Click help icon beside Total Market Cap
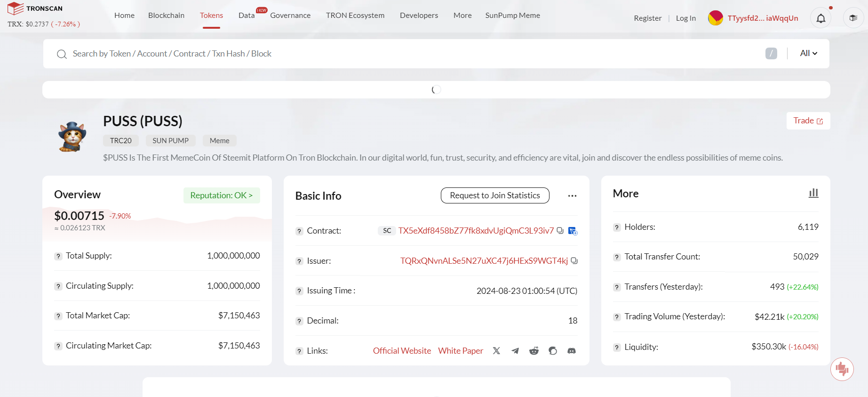This screenshot has width=868, height=397. [x=58, y=316]
